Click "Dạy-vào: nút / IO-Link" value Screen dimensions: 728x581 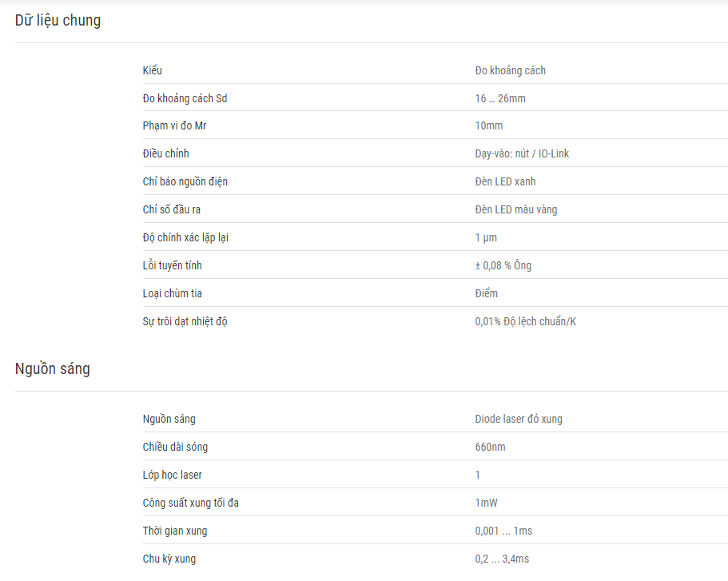(x=522, y=153)
